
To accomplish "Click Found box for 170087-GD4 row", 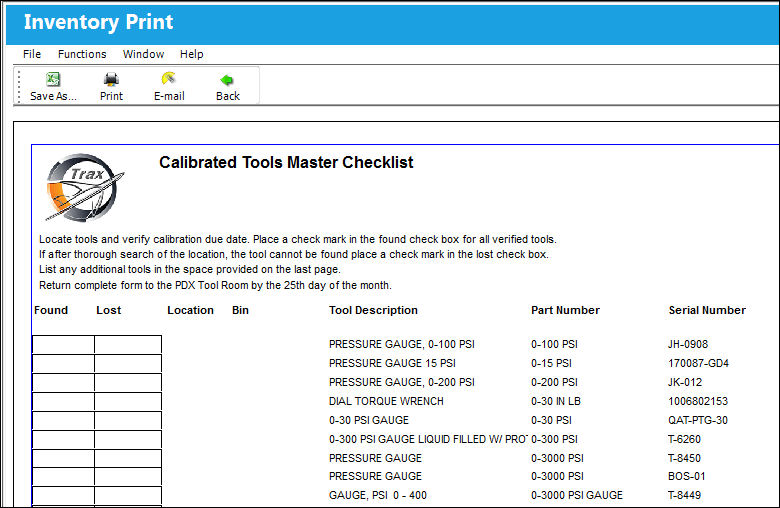I will coord(63,363).
